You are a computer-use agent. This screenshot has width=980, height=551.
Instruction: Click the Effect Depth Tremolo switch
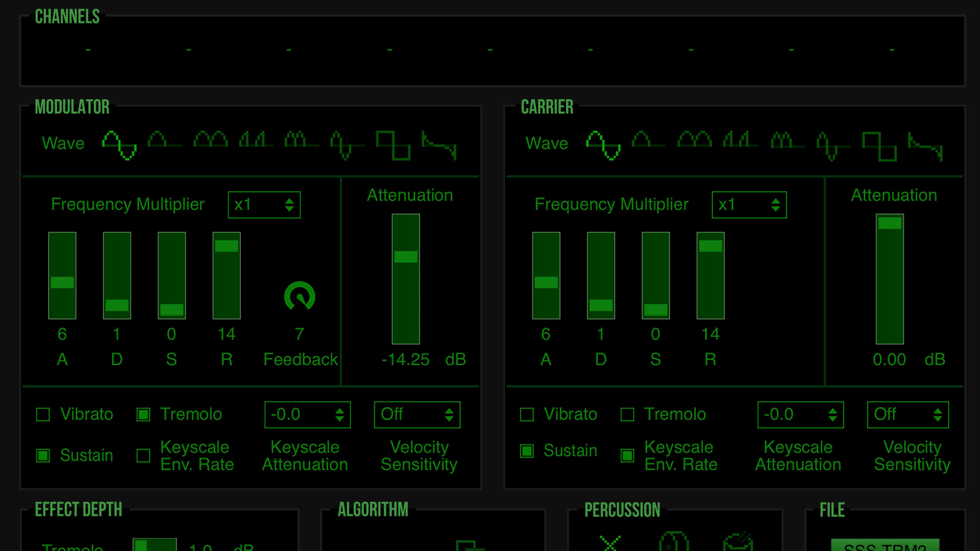click(154, 545)
